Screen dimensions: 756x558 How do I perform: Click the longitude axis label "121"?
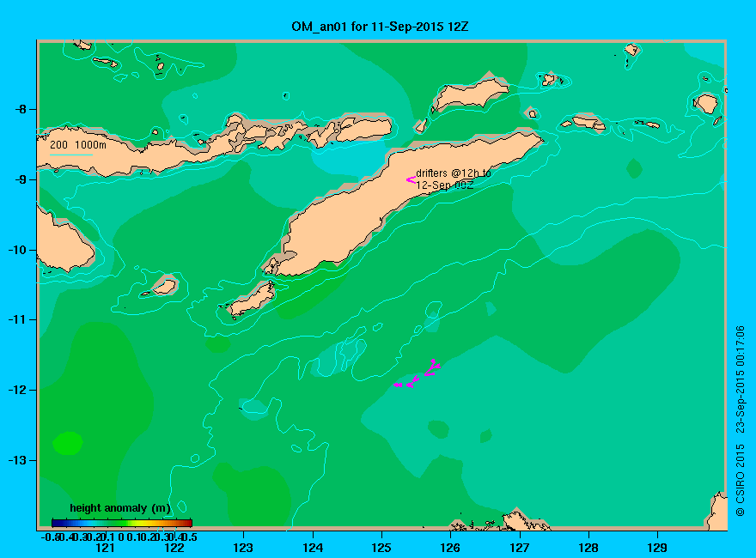[105, 548]
